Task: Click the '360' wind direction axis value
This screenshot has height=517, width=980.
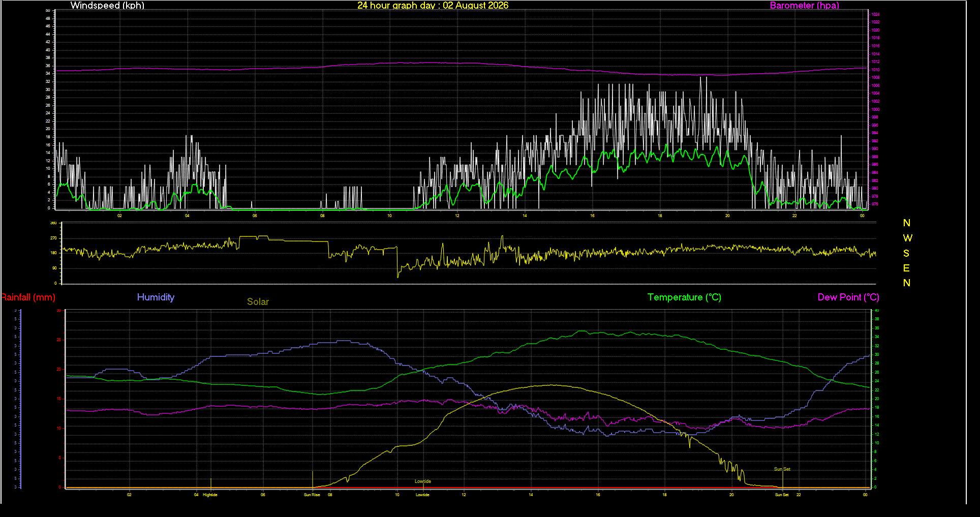Action: pyautogui.click(x=53, y=223)
